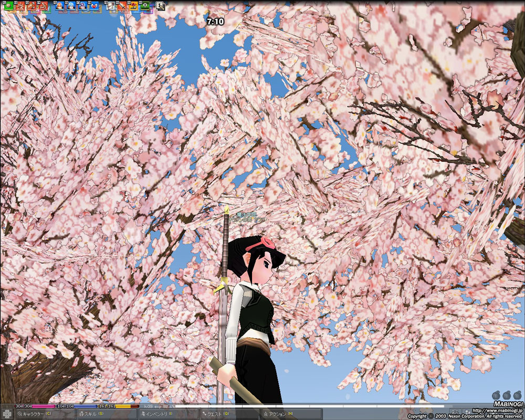The image size is (525, 420).
Task: Click the pink HP bar showing 304/304
Action: click(35, 406)
